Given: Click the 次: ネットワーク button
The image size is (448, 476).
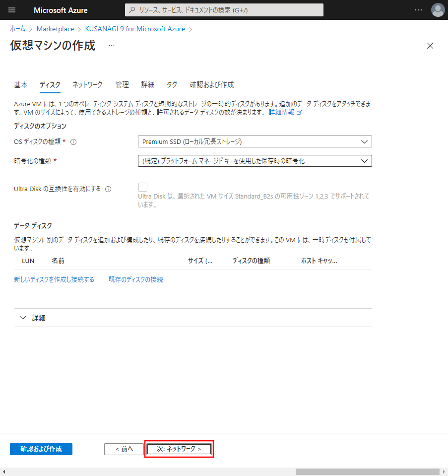Looking at the screenshot, I should 179,449.
